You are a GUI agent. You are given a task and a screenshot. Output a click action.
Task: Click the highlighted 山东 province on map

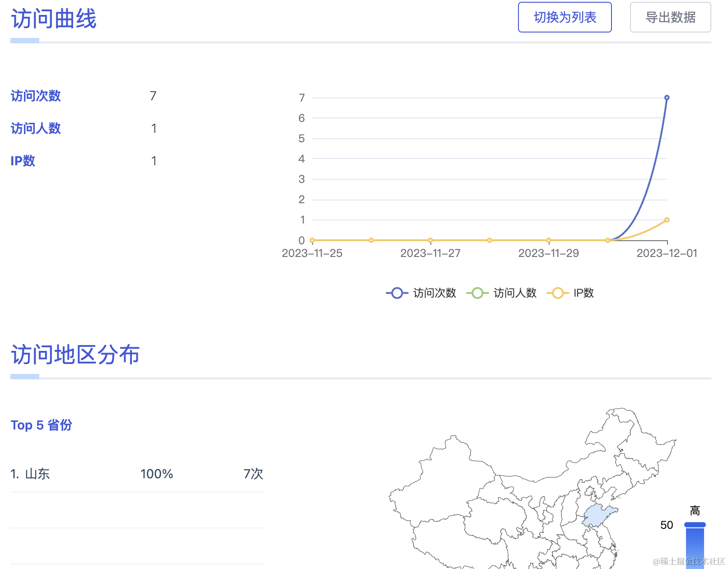pyautogui.click(x=598, y=516)
